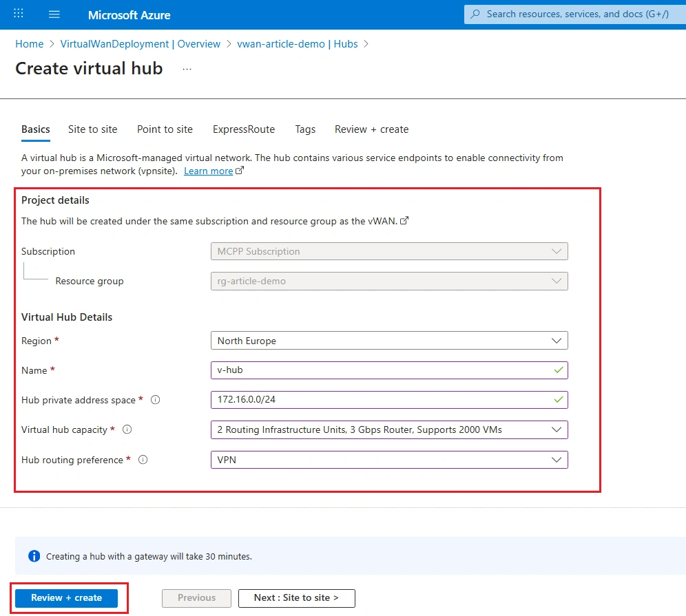
Task: Go to Home breadcrumb
Action: [30, 44]
